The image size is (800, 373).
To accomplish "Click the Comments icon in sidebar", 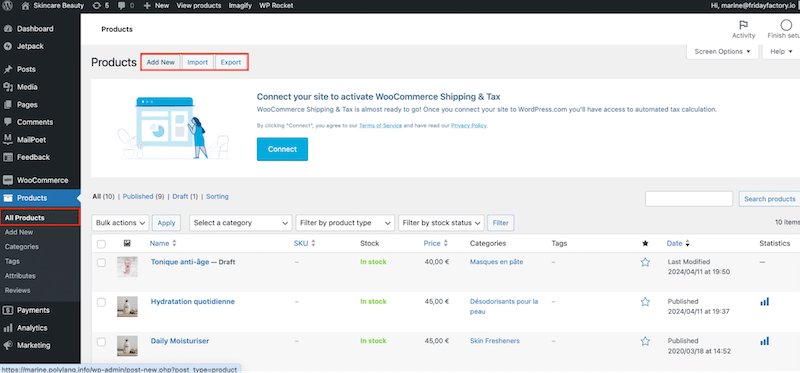I will pyautogui.click(x=8, y=122).
